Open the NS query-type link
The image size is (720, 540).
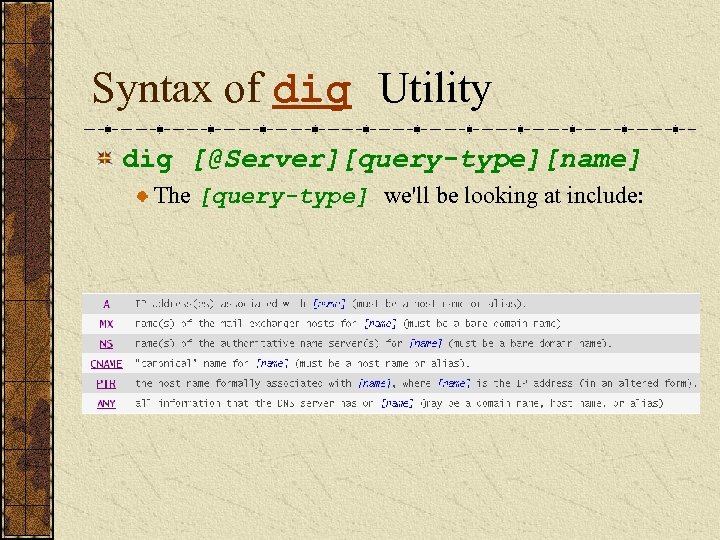tap(106, 343)
